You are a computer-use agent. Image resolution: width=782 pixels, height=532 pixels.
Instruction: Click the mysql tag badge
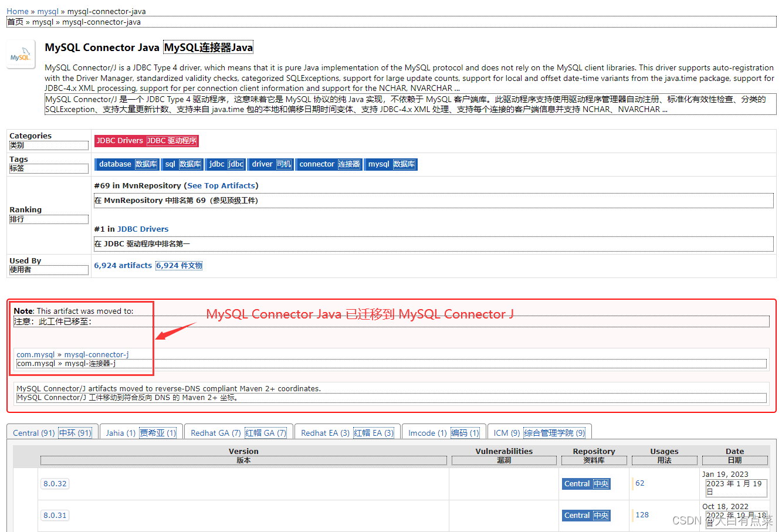pos(391,164)
